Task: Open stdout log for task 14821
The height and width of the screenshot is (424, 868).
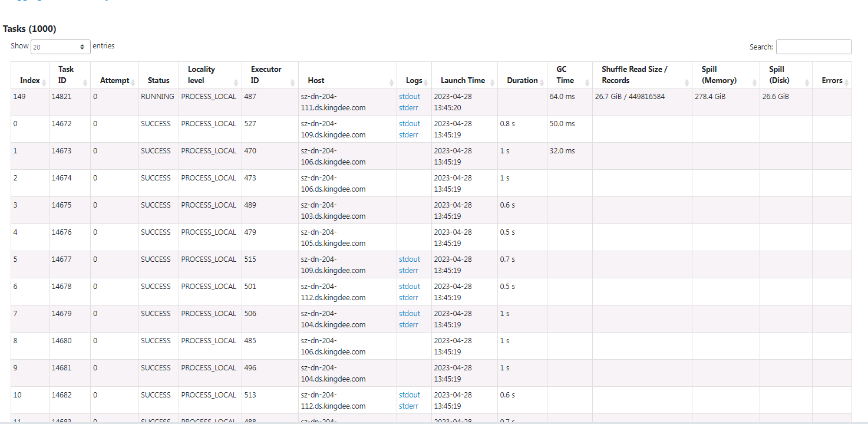Action: (x=410, y=97)
